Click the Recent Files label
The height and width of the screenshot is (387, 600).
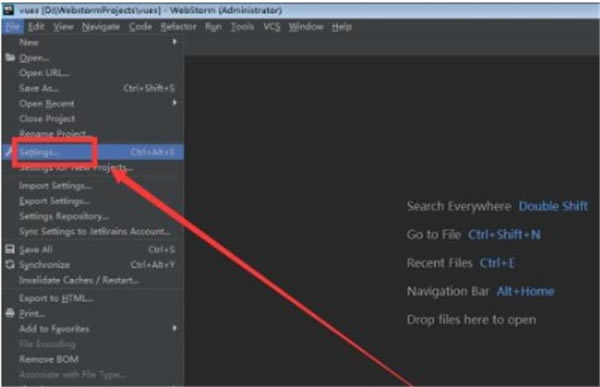pyautogui.click(x=440, y=263)
